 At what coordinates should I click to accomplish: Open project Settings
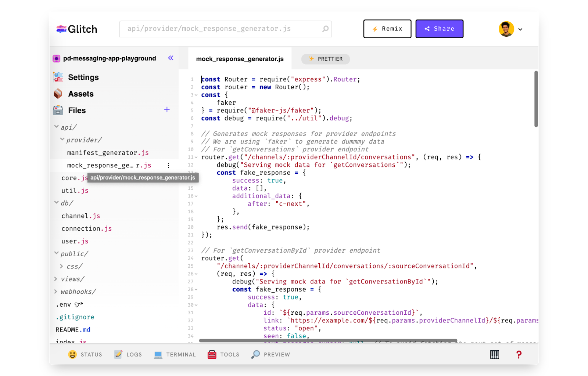[x=83, y=77]
